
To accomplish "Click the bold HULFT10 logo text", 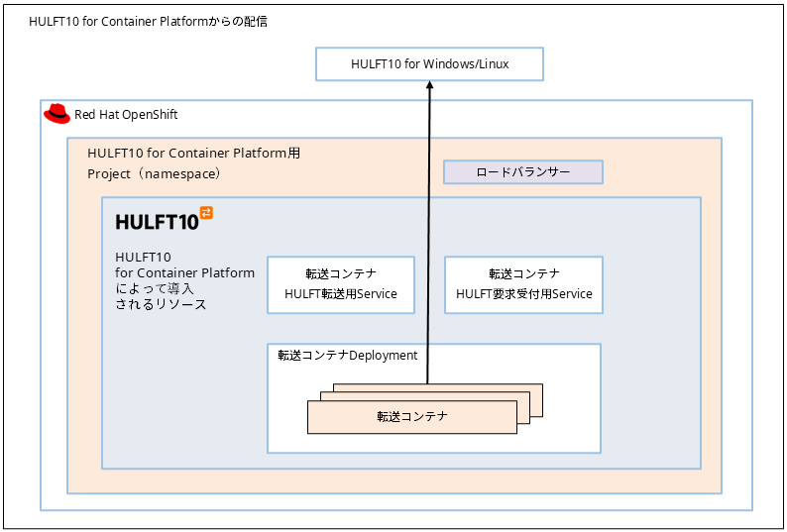I will click(x=157, y=221).
